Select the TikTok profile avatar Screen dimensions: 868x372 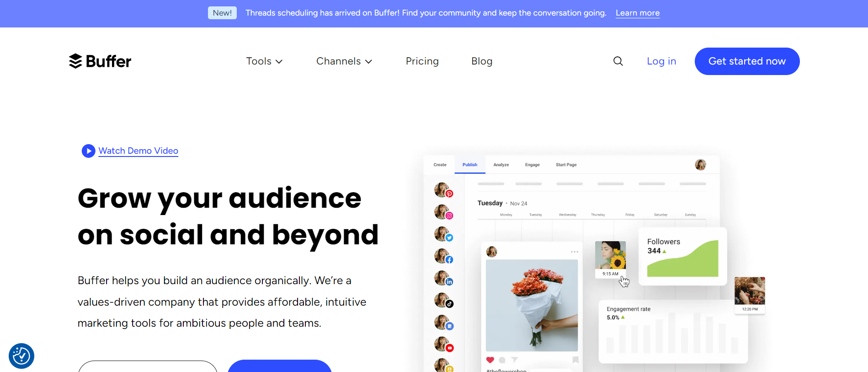tap(443, 300)
